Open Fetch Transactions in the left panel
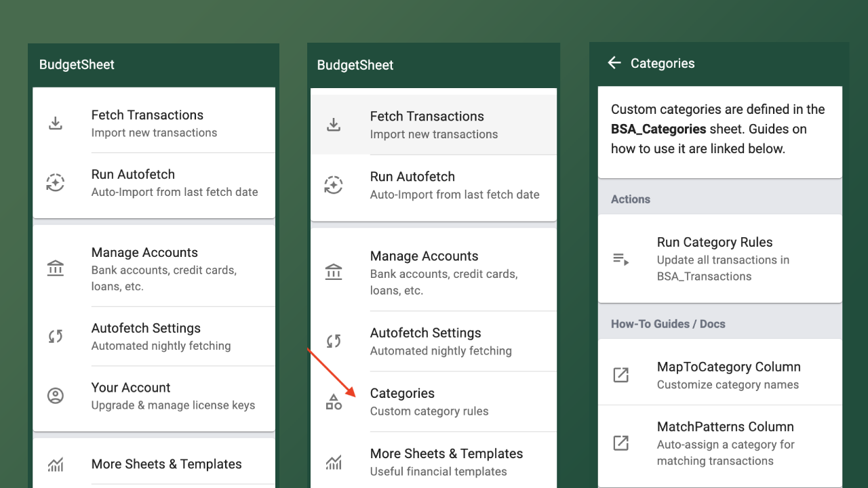 (154, 123)
